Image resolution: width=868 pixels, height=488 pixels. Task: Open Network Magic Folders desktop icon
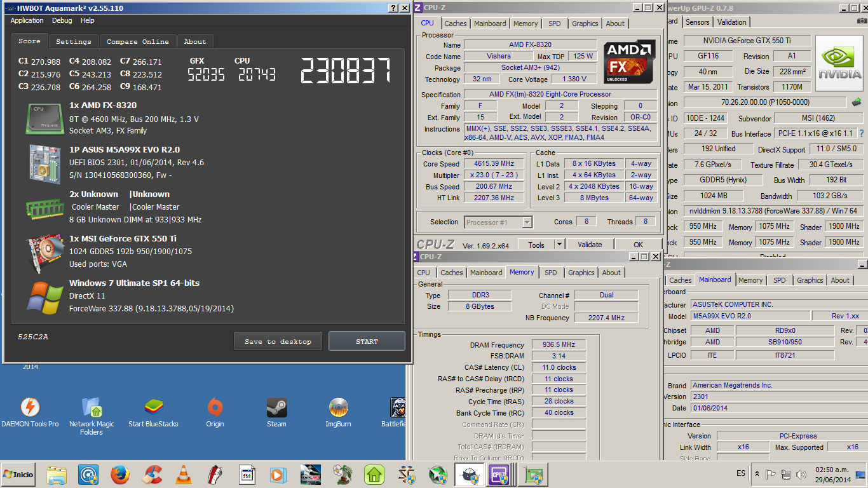tap(92, 416)
